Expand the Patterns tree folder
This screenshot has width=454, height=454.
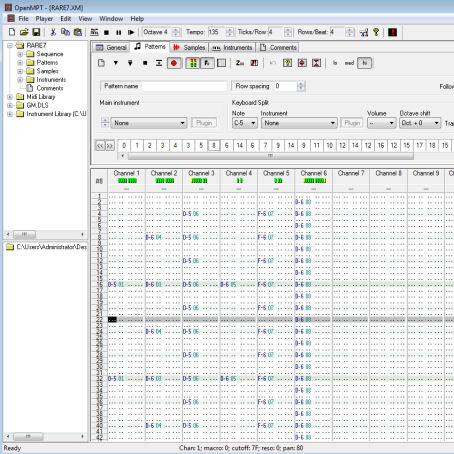(x=20, y=63)
